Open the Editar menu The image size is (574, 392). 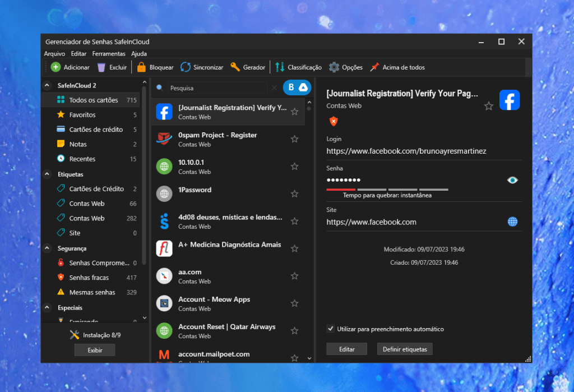pyautogui.click(x=78, y=53)
